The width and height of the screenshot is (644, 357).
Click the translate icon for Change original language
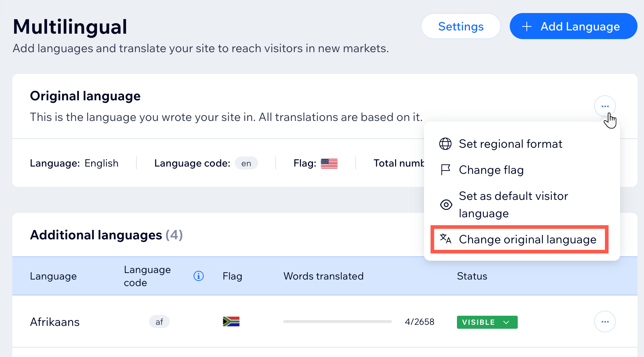(x=445, y=239)
